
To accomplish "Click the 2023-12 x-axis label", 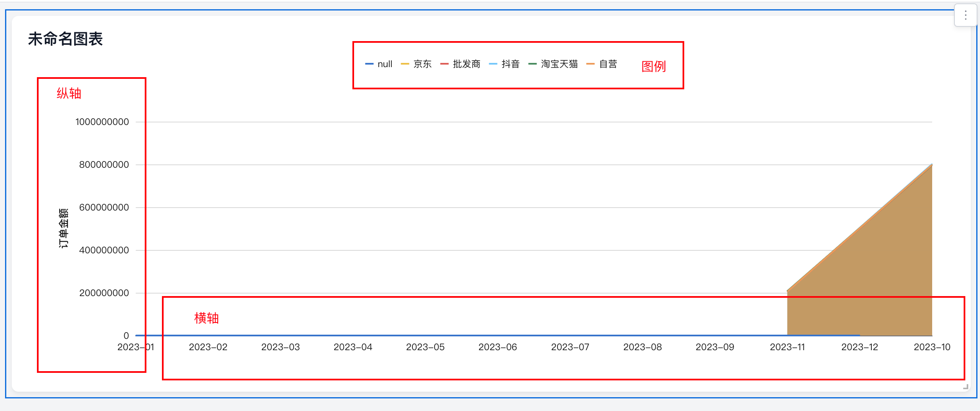I will [x=860, y=347].
